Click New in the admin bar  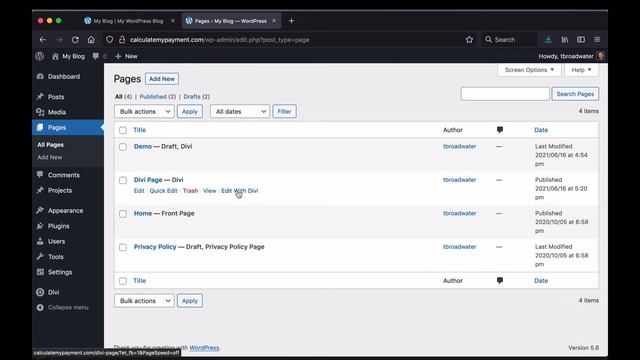click(126, 56)
